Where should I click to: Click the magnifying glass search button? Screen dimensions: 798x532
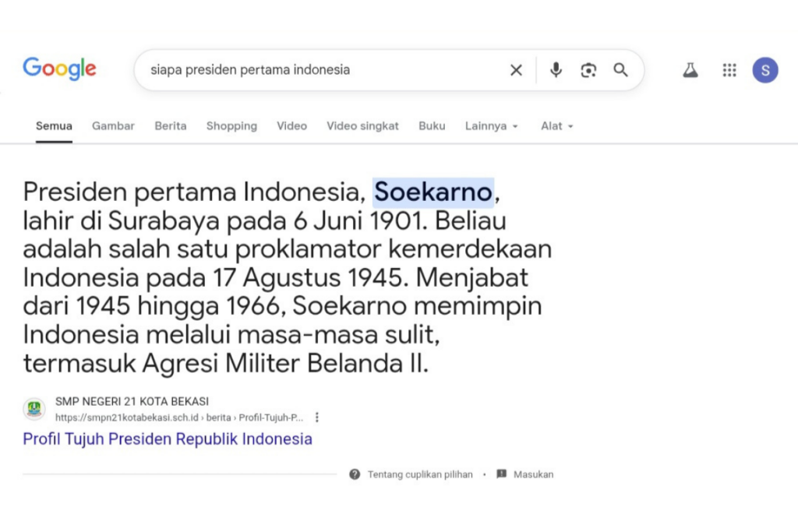click(620, 70)
